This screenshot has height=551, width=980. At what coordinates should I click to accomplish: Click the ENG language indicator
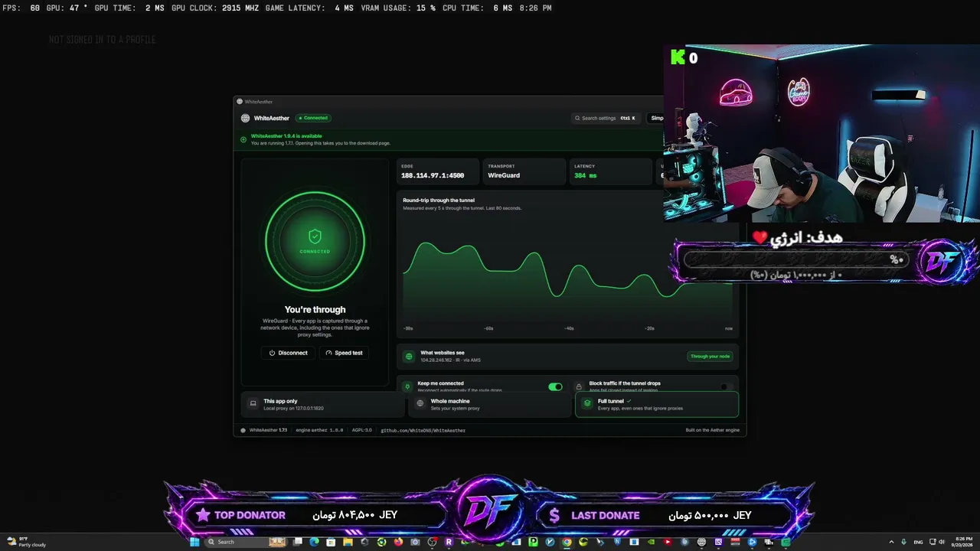click(x=918, y=542)
